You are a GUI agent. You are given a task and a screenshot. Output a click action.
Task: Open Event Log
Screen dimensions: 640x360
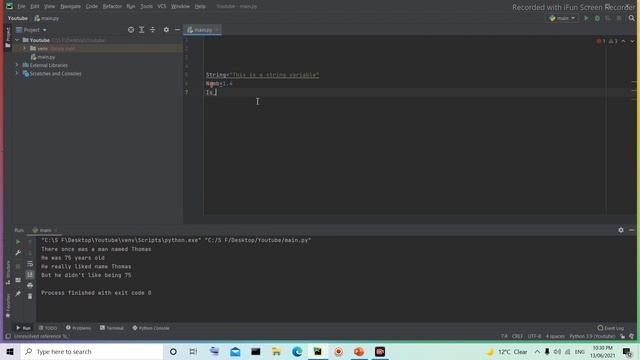[611, 328]
